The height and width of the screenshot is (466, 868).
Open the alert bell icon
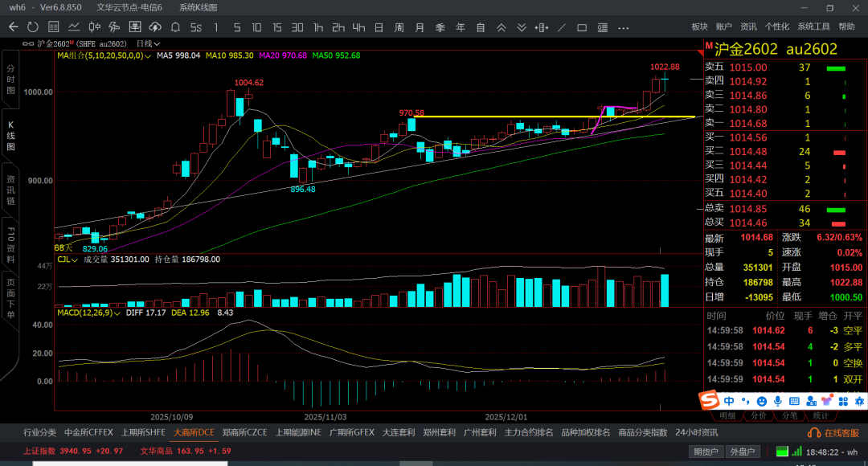(175, 27)
